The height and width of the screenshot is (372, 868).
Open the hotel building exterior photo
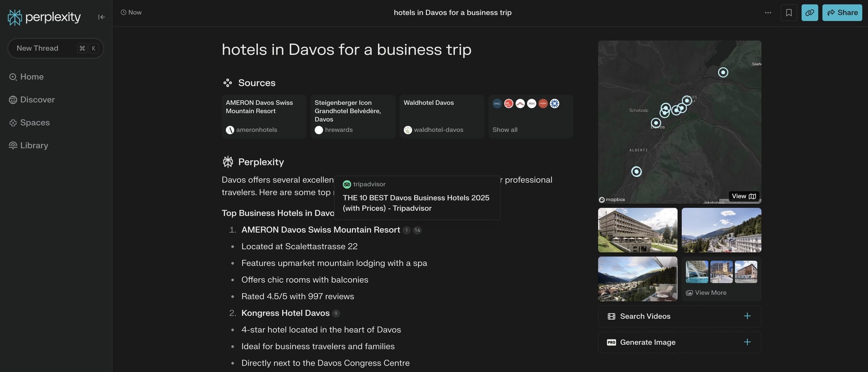638,230
